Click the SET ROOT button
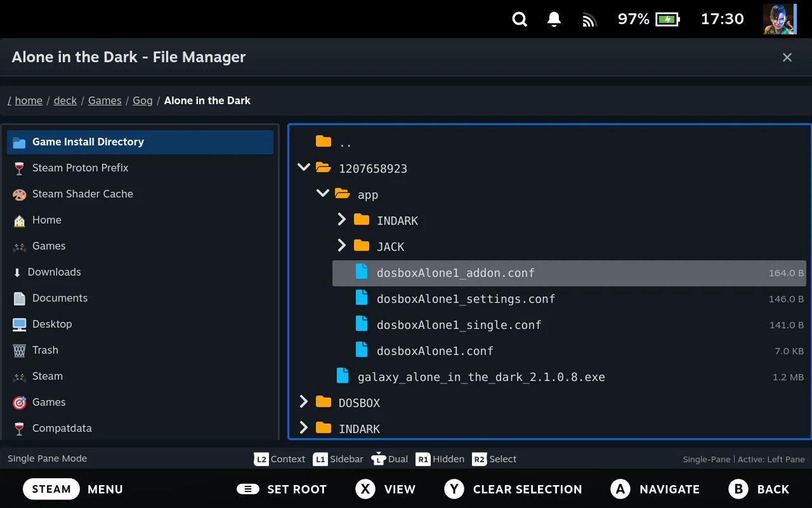The height and width of the screenshot is (508, 812). coord(282,489)
